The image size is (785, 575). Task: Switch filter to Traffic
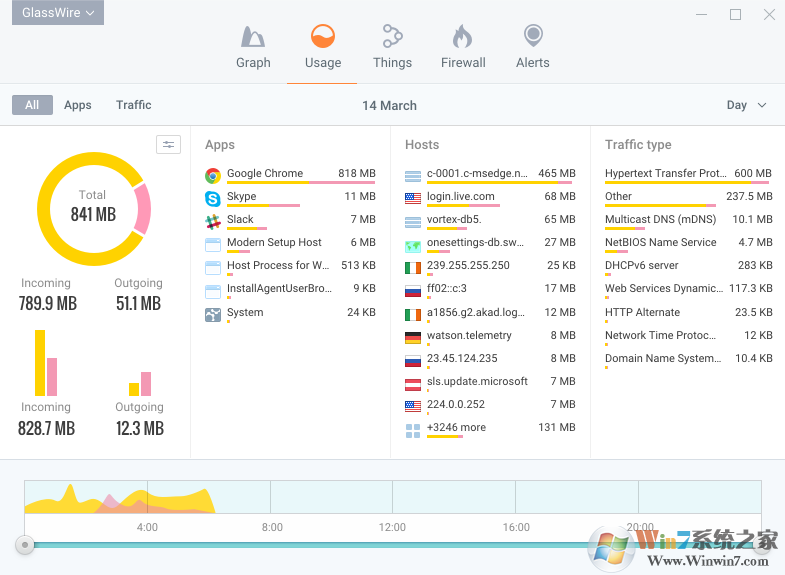(133, 105)
